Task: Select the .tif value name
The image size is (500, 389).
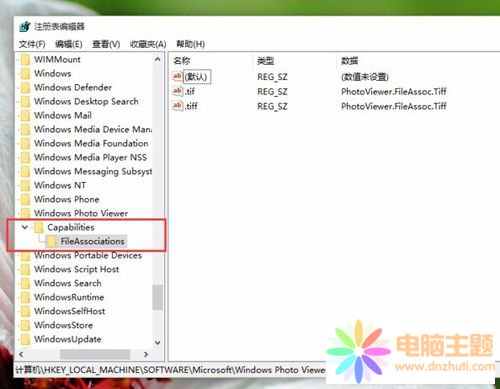Action: tap(190, 91)
